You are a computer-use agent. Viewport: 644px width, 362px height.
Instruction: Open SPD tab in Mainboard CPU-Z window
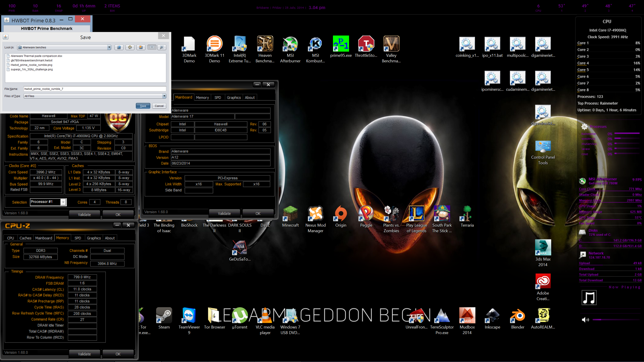point(218,97)
